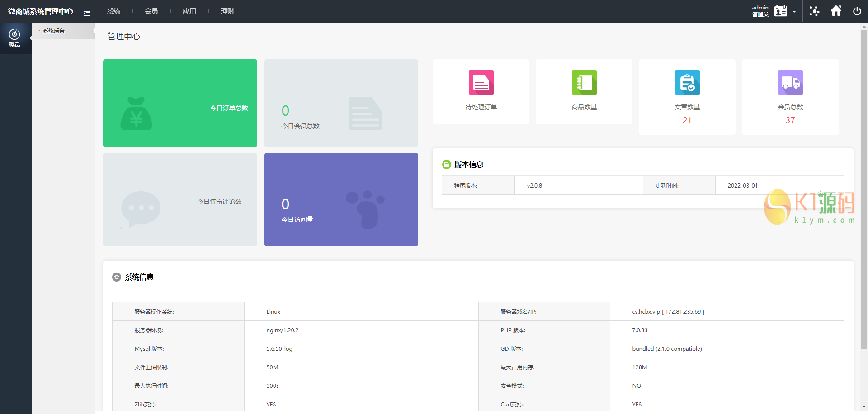Open the 应用 top menu
Image resolution: width=868 pixels, height=414 pixels.
pos(189,11)
